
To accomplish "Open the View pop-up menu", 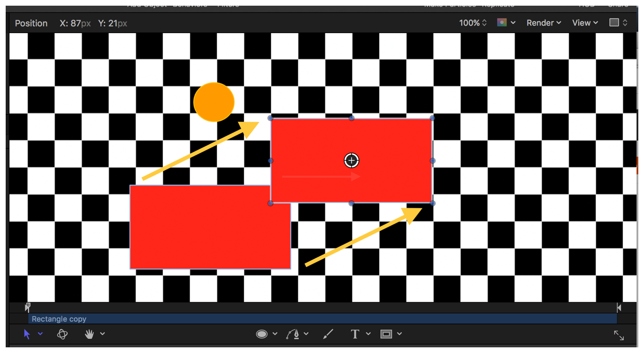I will [585, 23].
